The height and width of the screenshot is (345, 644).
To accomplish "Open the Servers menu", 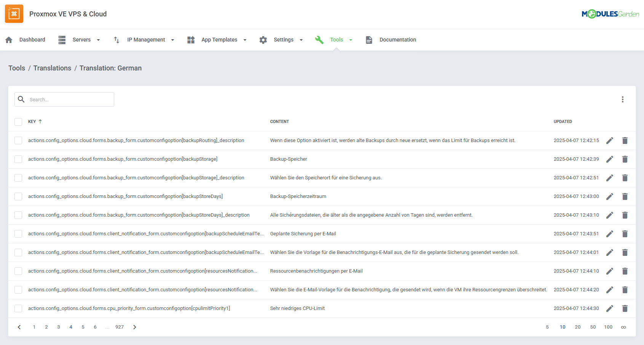I will (x=81, y=40).
